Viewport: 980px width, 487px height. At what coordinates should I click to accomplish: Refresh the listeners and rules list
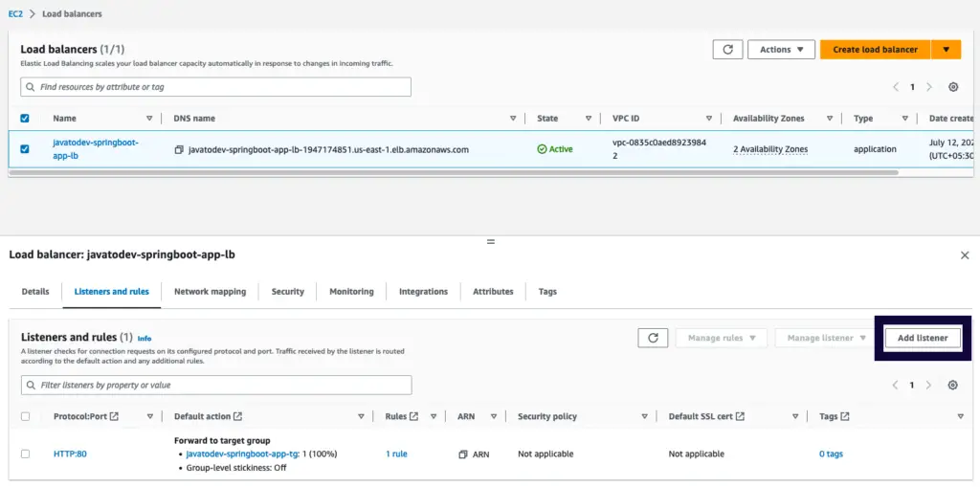653,338
